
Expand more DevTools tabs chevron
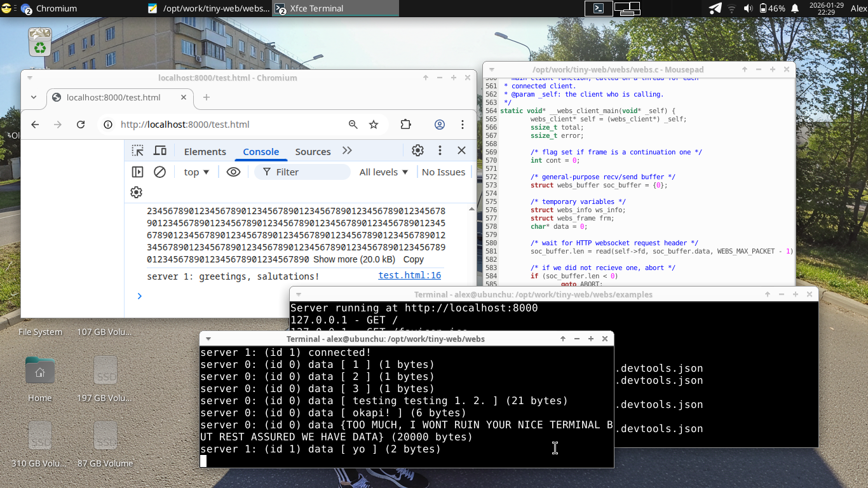click(x=347, y=151)
